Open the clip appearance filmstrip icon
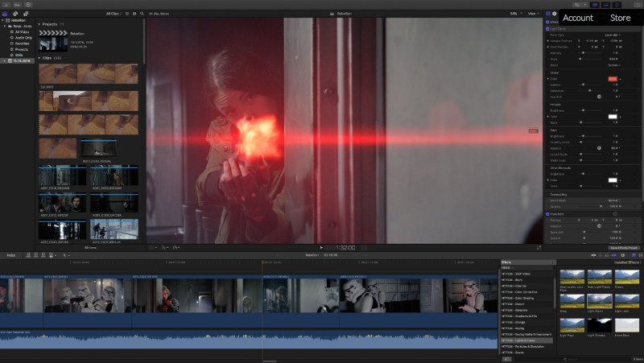This screenshot has width=644, height=363. pyautogui.click(x=134, y=14)
